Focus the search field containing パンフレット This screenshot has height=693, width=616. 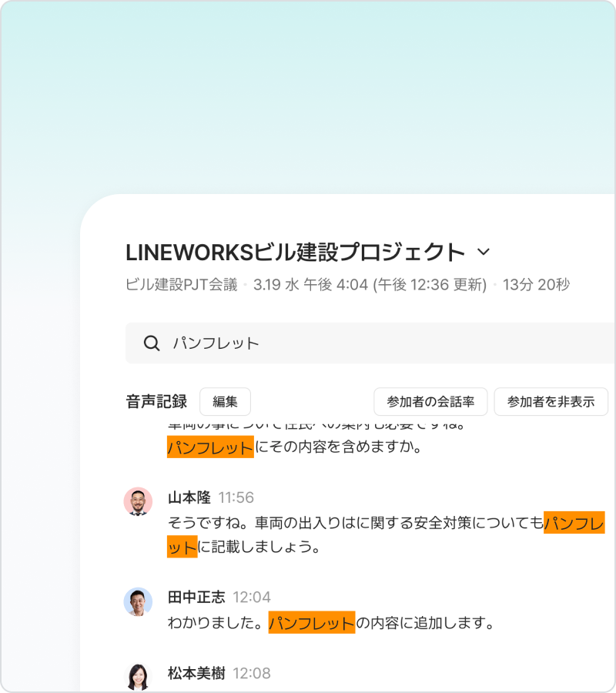point(370,343)
